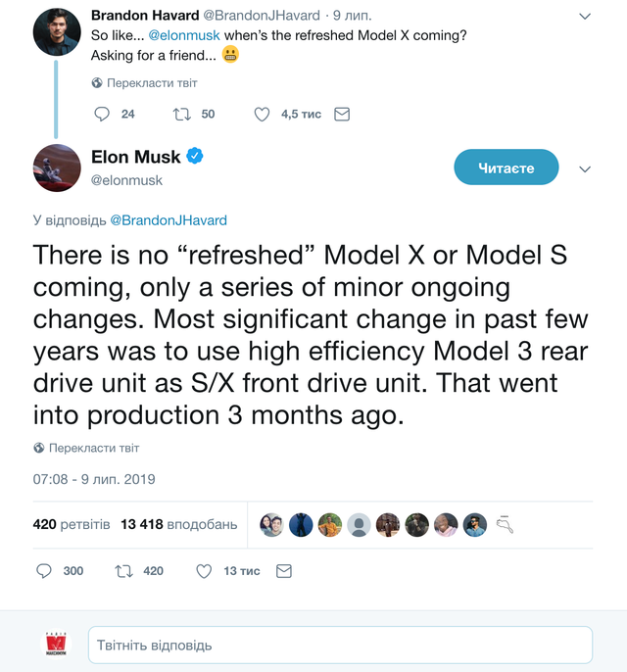
Task: Click the Твітніть відповідь reply field
Action: pyautogui.click(x=340, y=646)
